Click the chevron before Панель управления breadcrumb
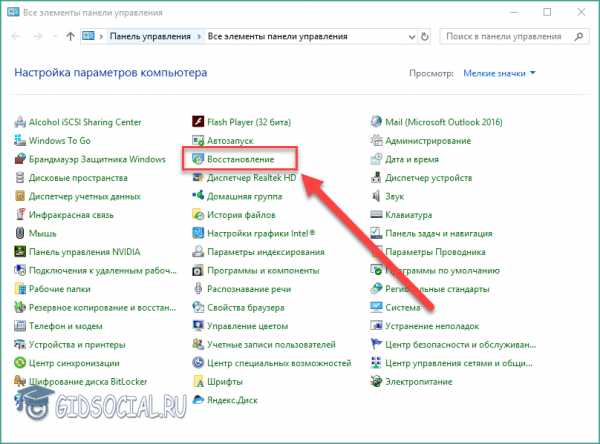The image size is (600, 444). tap(101, 37)
